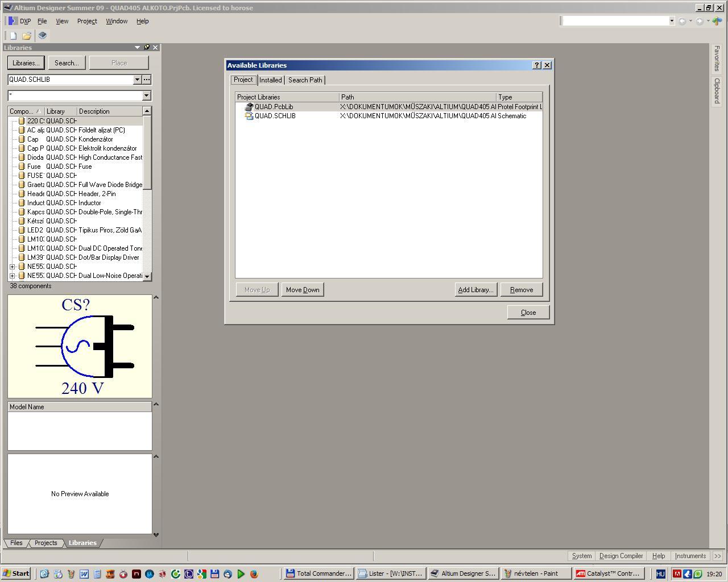728x582 pixels.
Task: Open the File menu
Action: coord(42,21)
